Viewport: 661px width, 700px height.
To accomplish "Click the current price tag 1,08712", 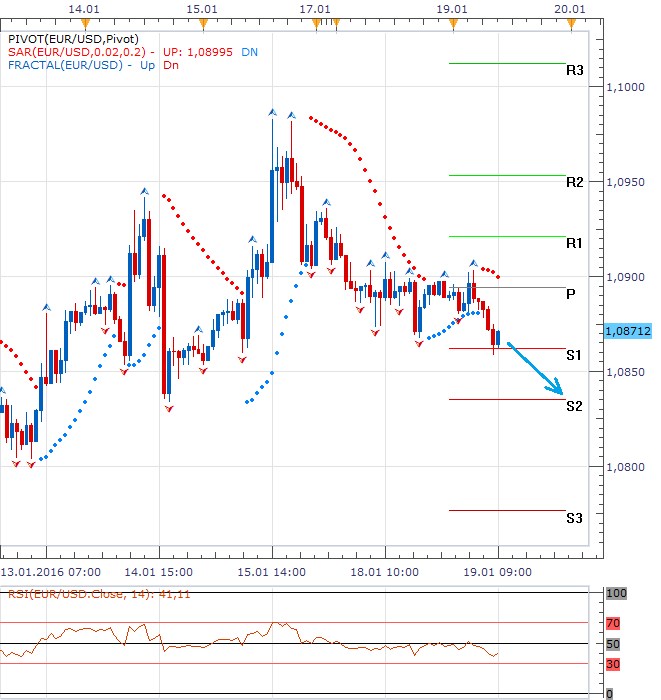I will (x=628, y=330).
